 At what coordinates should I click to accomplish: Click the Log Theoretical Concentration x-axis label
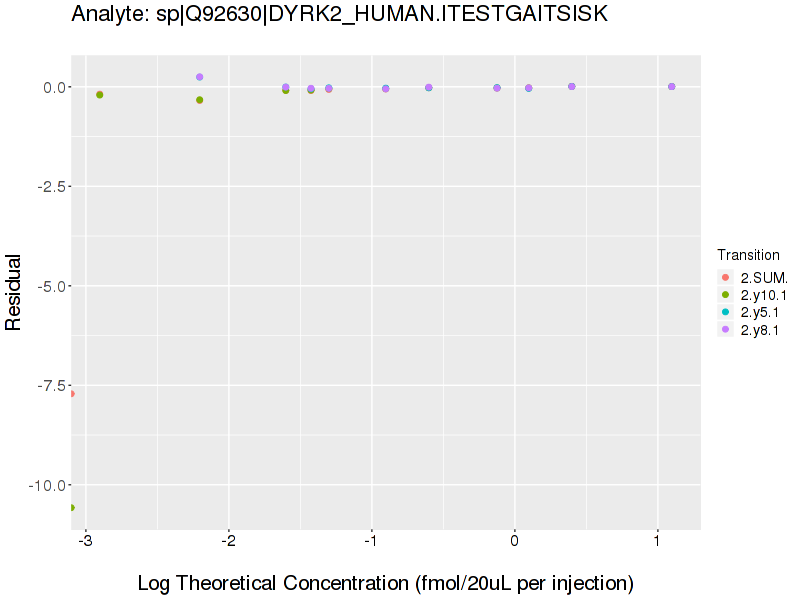[385, 583]
